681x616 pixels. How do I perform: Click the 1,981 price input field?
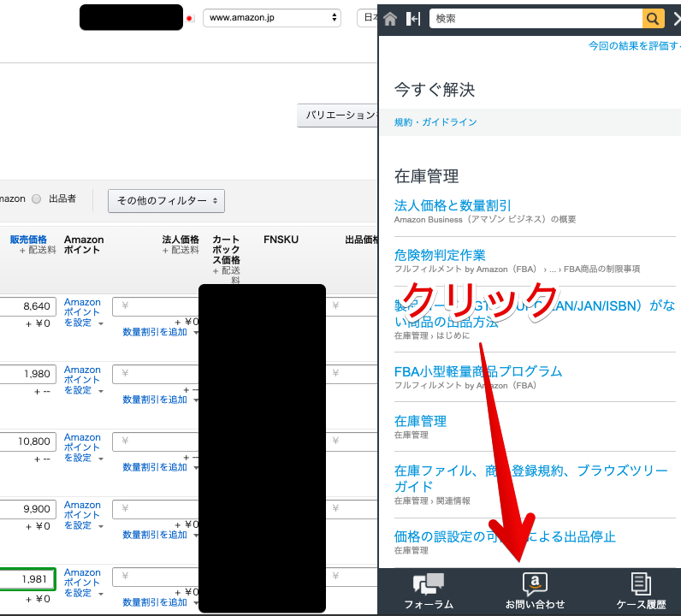(x=27, y=579)
